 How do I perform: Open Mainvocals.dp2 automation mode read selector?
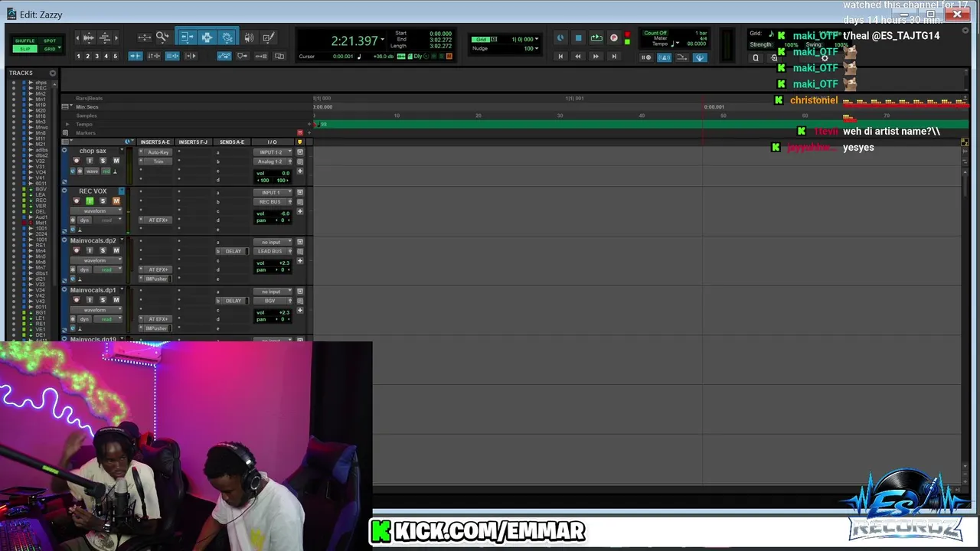click(108, 269)
